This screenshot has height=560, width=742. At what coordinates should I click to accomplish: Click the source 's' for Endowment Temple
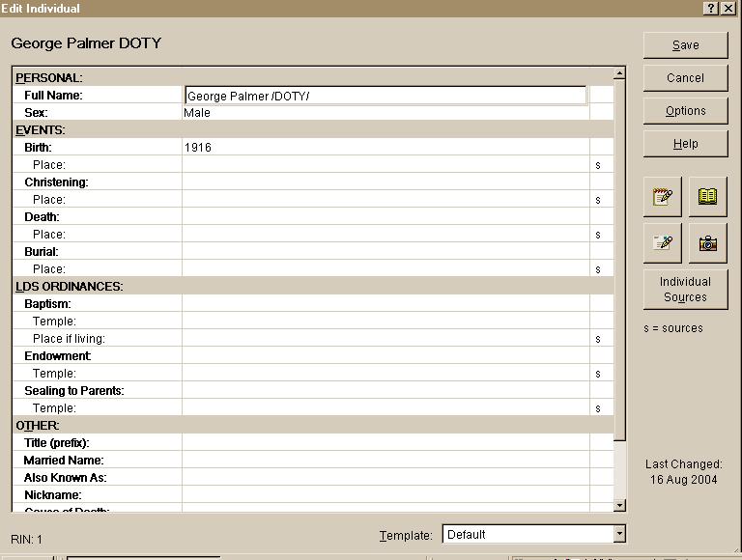(x=598, y=374)
